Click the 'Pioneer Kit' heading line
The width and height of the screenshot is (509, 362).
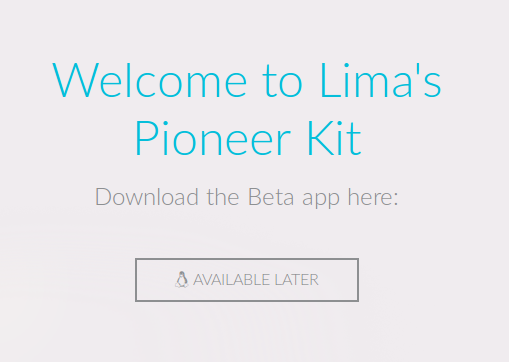click(x=248, y=138)
